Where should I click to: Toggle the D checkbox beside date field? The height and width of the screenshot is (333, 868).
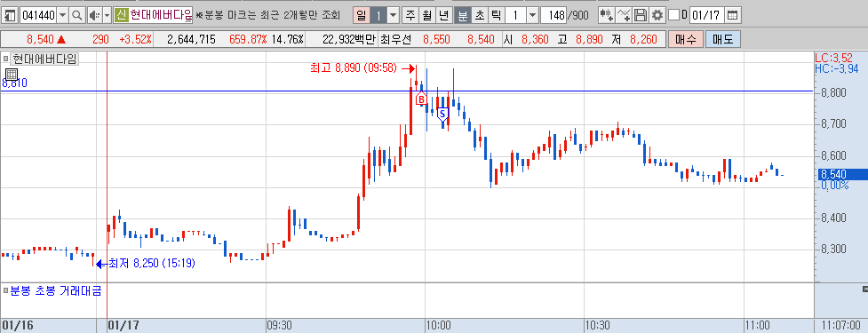(673, 15)
